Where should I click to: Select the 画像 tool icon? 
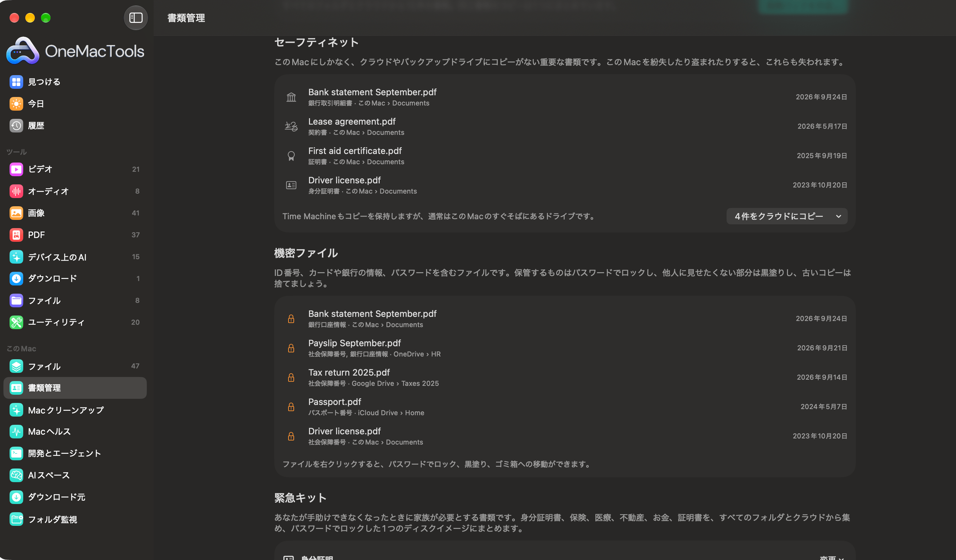(x=16, y=213)
